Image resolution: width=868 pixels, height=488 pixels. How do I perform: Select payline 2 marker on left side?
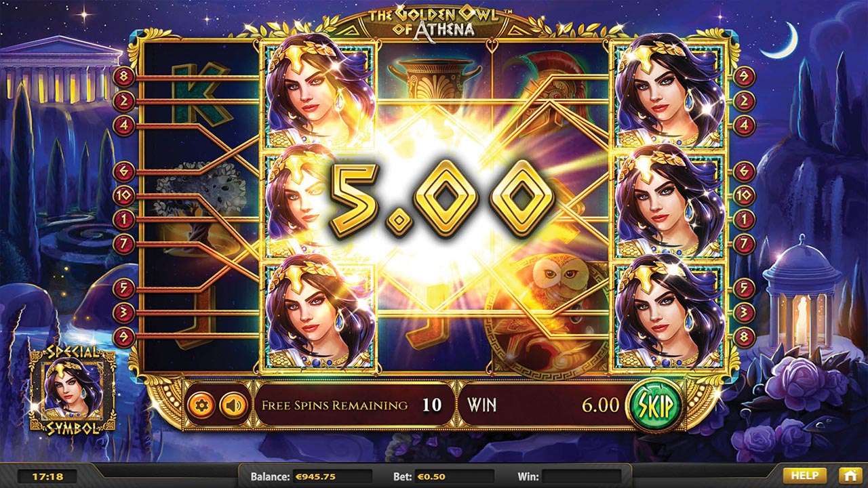pos(123,102)
